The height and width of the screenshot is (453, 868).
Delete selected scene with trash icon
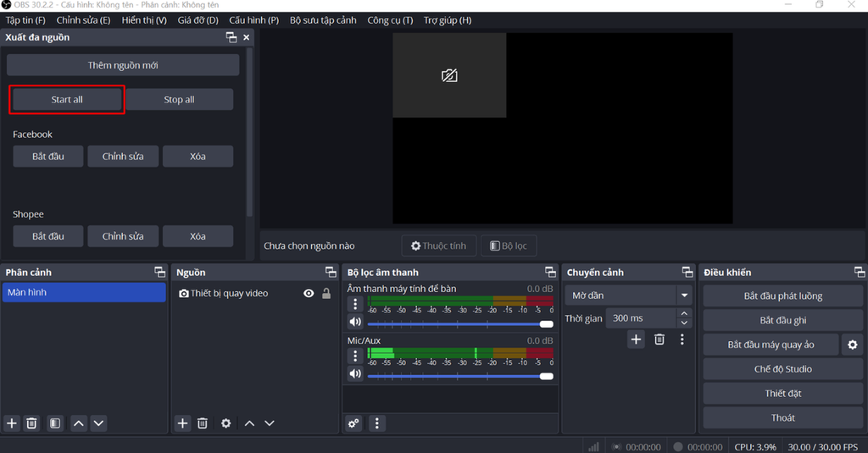click(31, 423)
